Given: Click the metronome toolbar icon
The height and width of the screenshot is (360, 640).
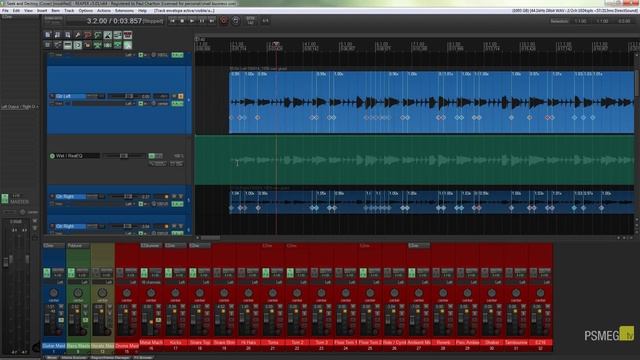Looking at the screenshot, I should pos(107,35).
